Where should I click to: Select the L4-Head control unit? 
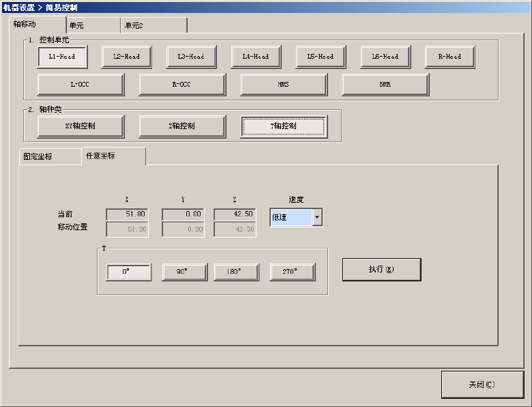click(x=256, y=57)
